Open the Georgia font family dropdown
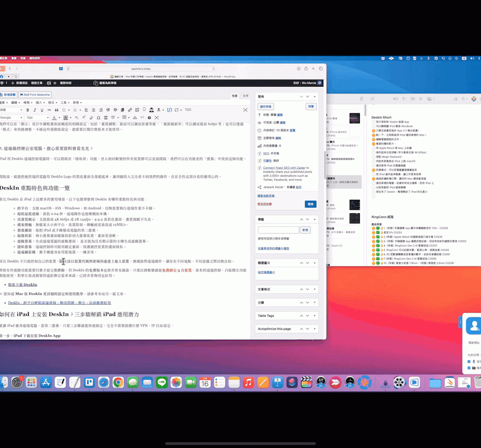 11,118
